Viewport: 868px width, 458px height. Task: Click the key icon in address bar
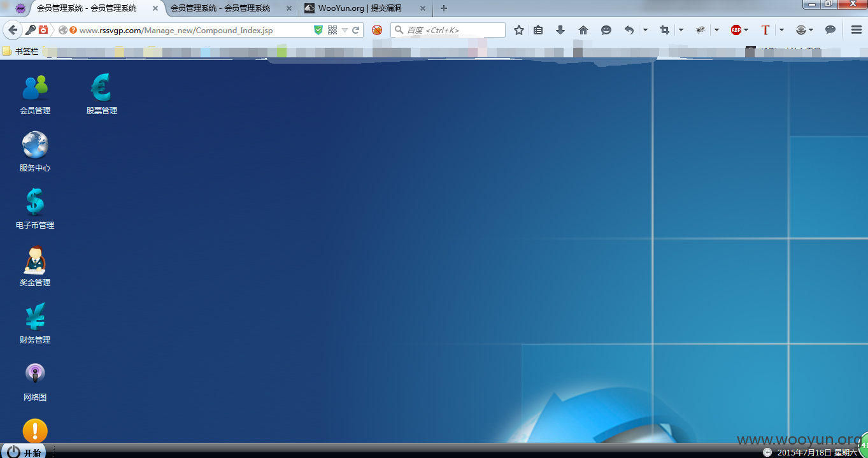[30, 30]
